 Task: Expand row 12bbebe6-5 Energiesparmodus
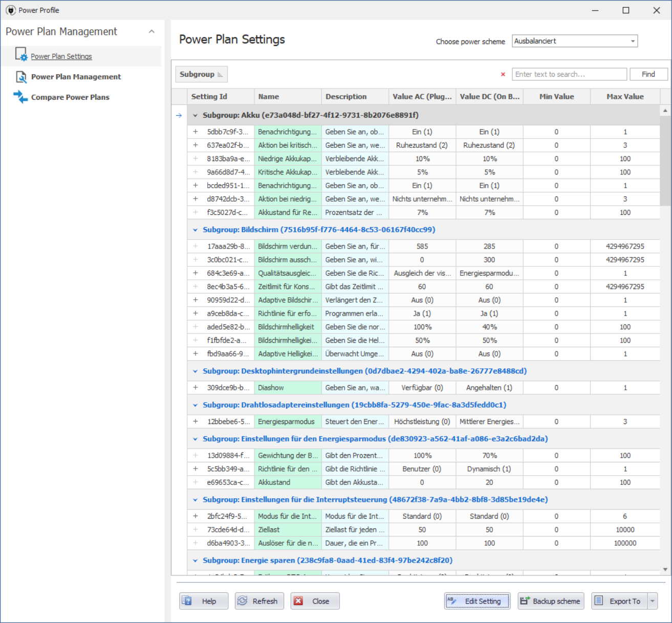click(196, 421)
